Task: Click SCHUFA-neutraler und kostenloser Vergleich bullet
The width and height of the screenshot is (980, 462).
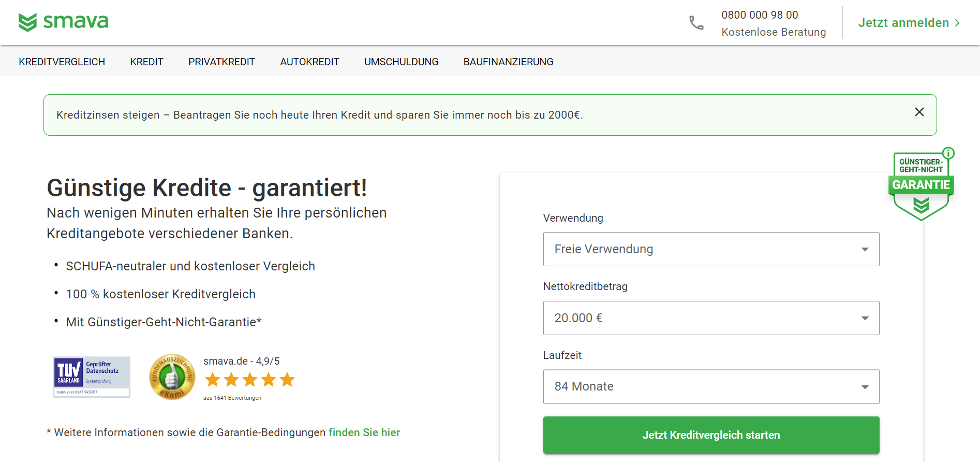Action: 190,266
